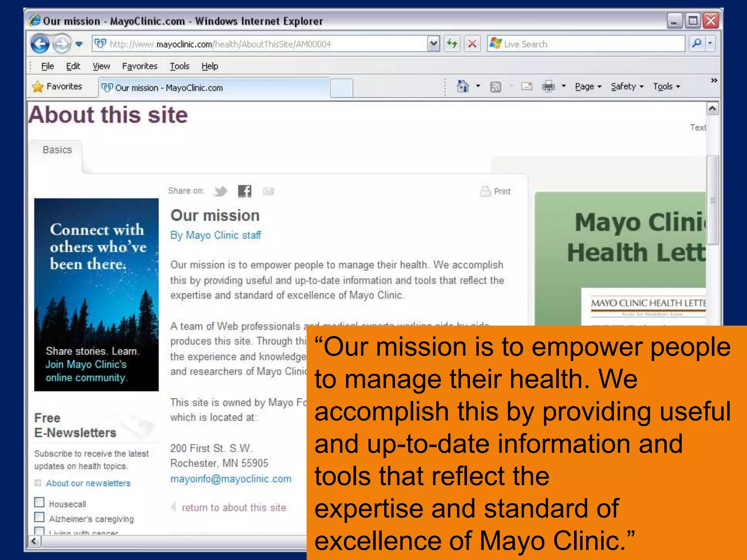Click the Home page icon
This screenshot has height=560, width=747.
(463, 86)
